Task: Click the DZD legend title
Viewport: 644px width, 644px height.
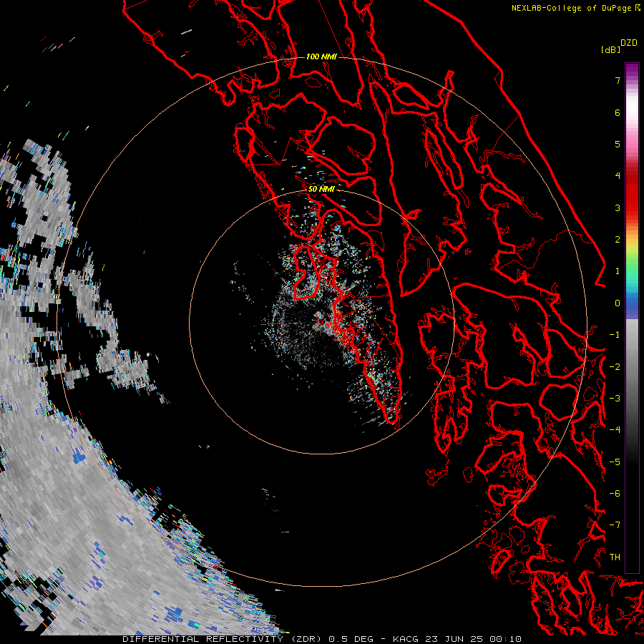Action: pyautogui.click(x=629, y=43)
